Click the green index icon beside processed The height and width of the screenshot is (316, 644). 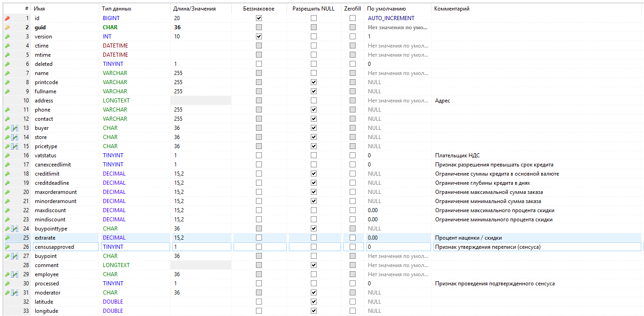point(7,284)
